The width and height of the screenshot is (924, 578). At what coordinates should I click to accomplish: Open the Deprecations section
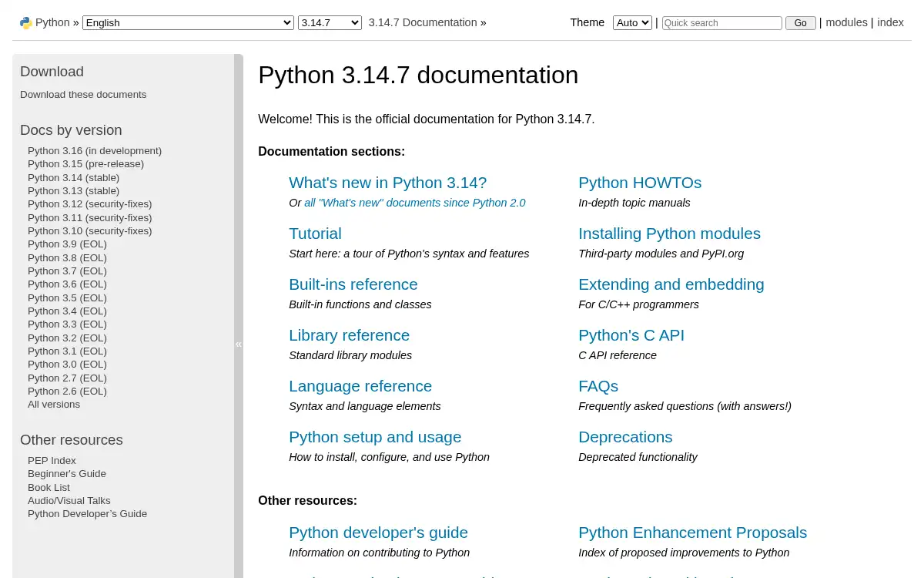[x=625, y=437]
